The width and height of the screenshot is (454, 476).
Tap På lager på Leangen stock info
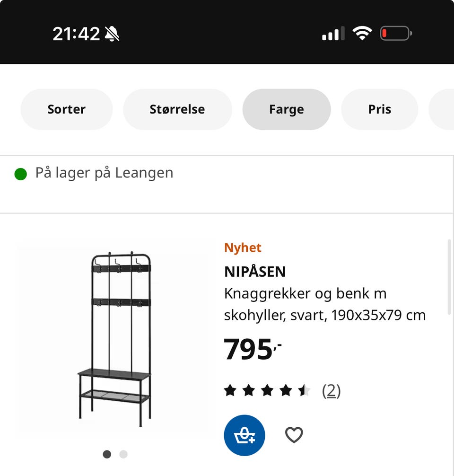[104, 173]
